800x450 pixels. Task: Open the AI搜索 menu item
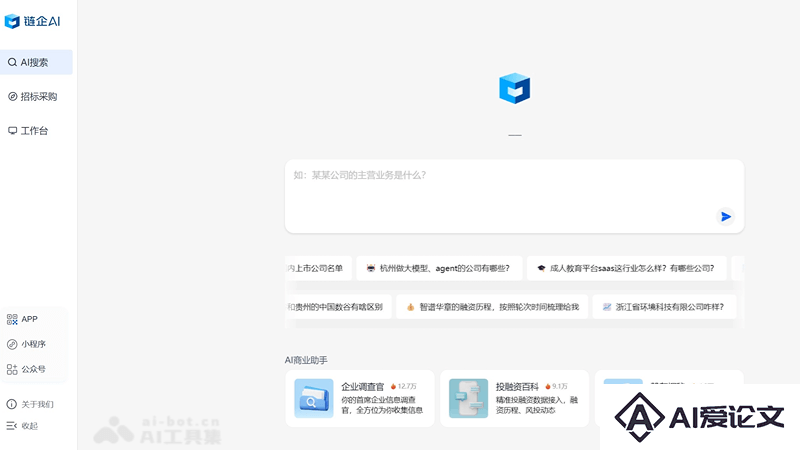coord(36,62)
